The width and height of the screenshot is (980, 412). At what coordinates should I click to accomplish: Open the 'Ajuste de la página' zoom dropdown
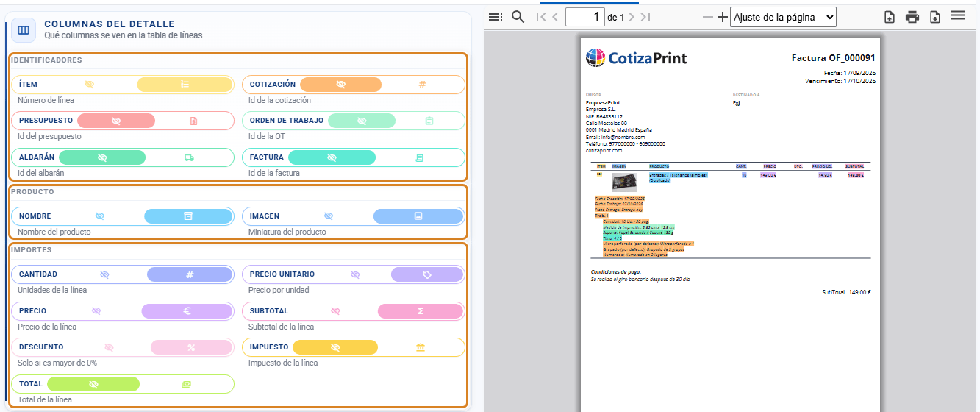tap(783, 17)
